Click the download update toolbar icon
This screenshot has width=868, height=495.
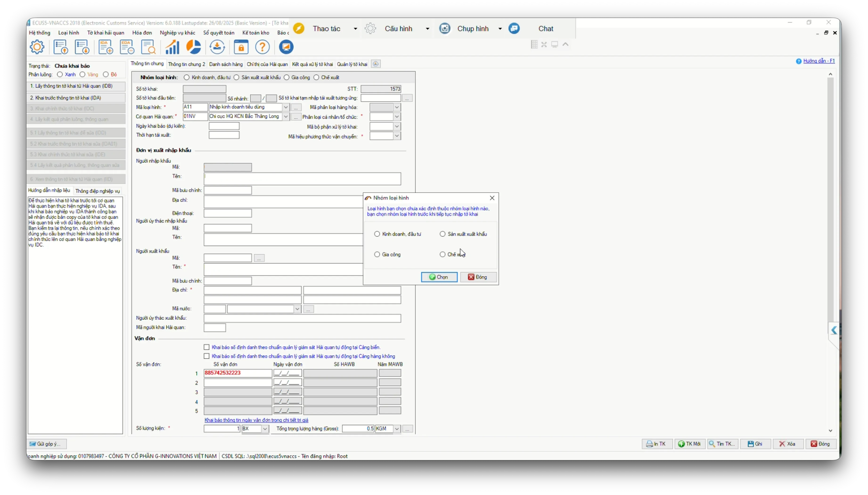217,47
